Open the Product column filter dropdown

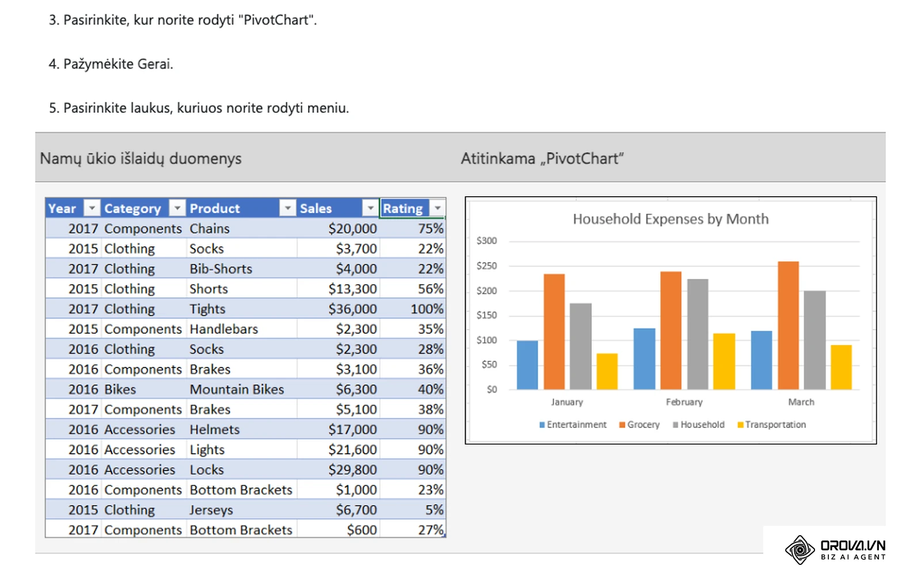pyautogui.click(x=287, y=208)
